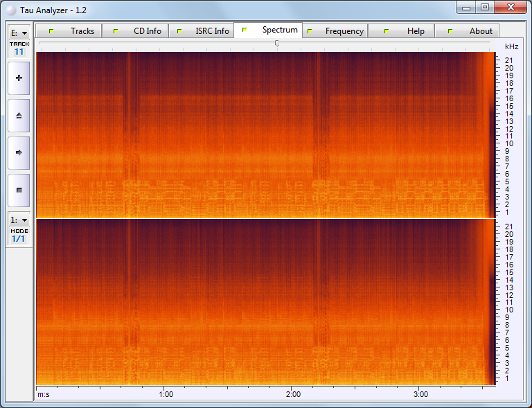
Task: Select the Spectrum tab
Action: 272,30
